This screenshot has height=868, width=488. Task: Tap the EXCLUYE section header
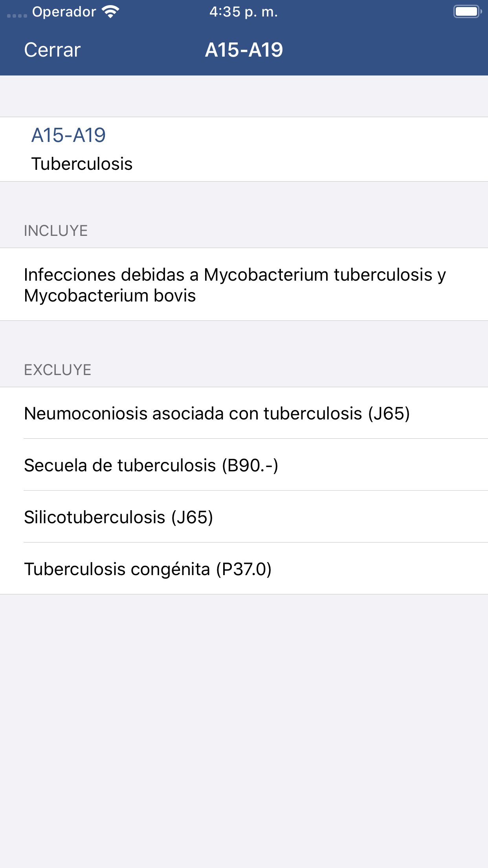(x=58, y=370)
